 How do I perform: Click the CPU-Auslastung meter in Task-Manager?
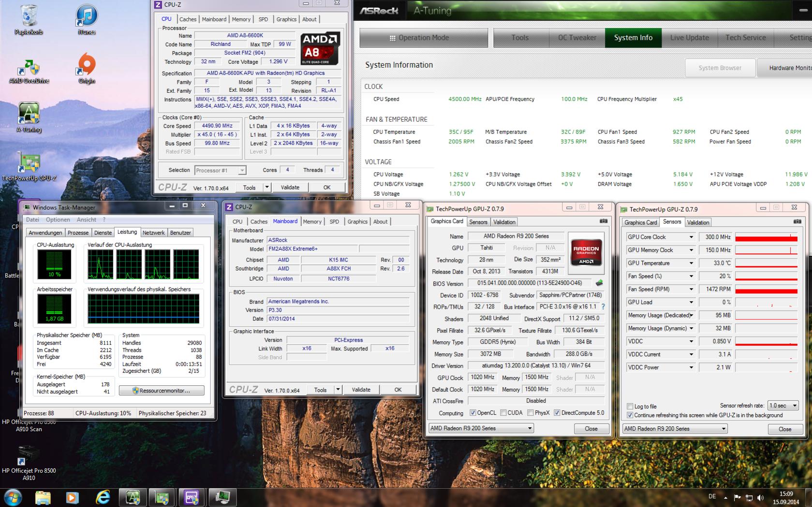(x=54, y=264)
